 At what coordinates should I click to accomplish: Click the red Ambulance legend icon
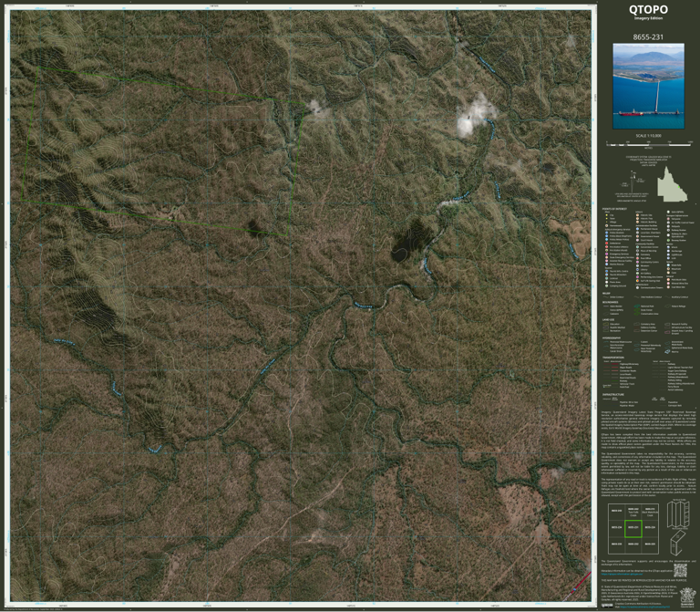[607, 243]
